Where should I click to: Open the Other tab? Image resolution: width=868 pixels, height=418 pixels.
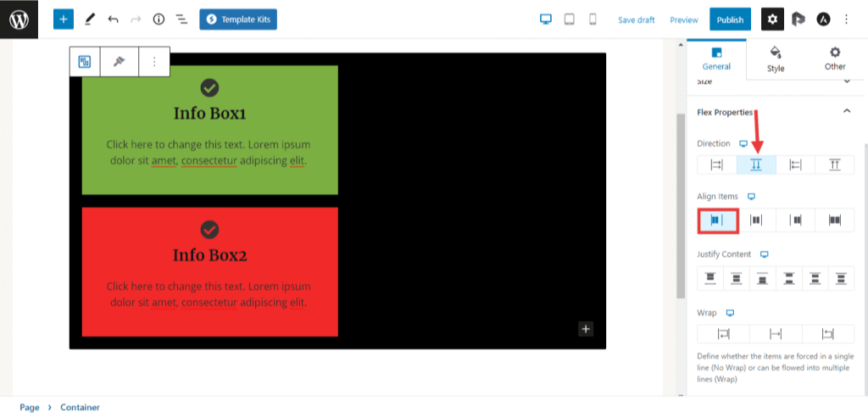tap(835, 59)
